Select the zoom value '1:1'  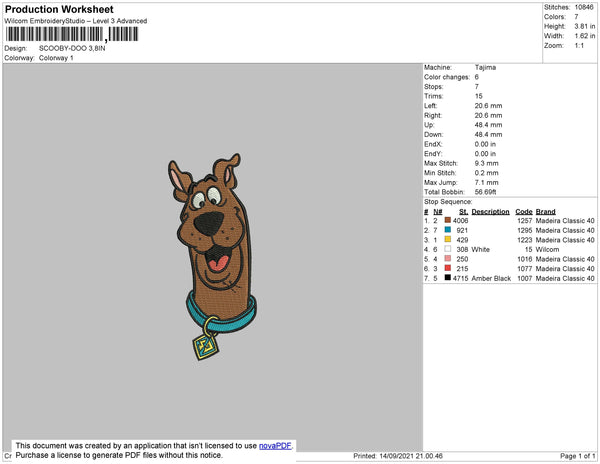pyautogui.click(x=579, y=46)
